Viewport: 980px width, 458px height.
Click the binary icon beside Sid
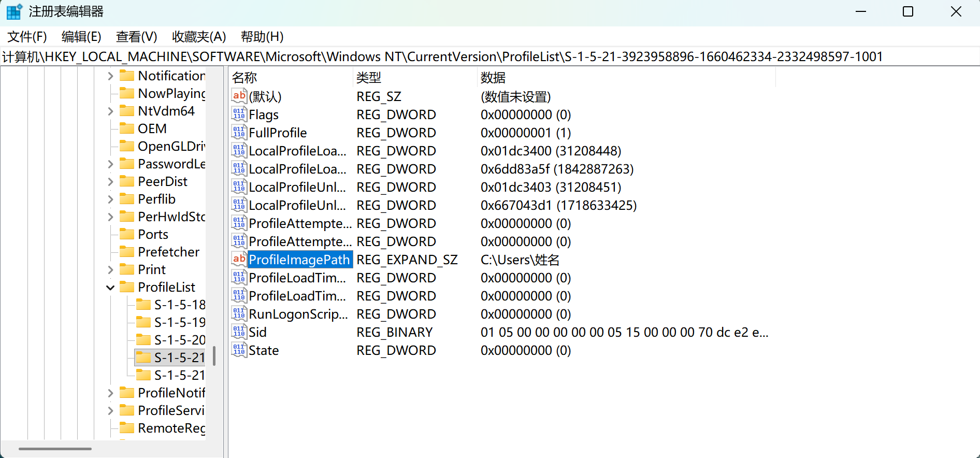click(239, 332)
